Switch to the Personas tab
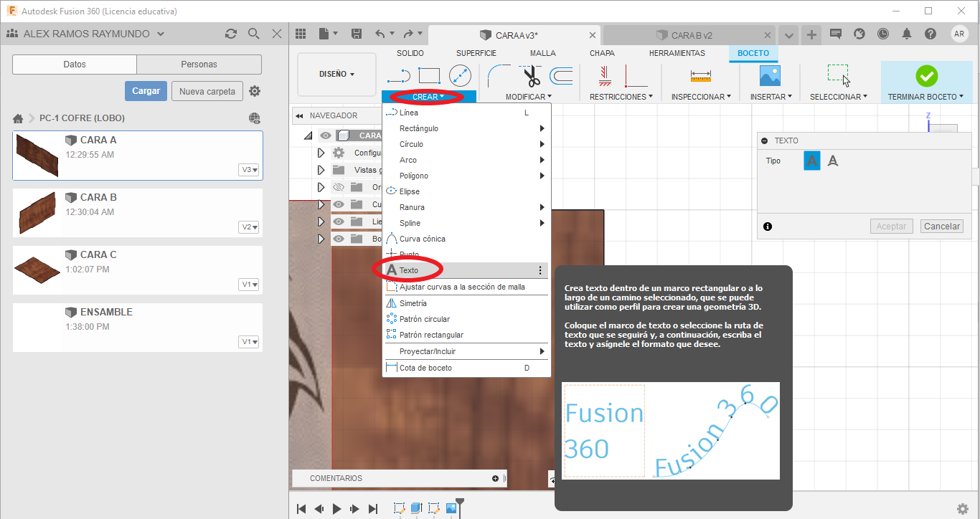 (x=199, y=65)
